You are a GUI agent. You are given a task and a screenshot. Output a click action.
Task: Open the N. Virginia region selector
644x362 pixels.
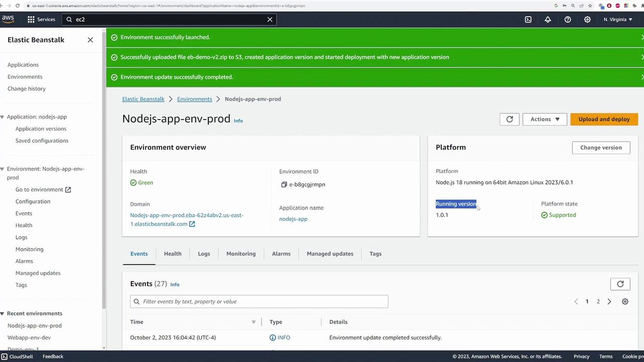pyautogui.click(x=617, y=20)
